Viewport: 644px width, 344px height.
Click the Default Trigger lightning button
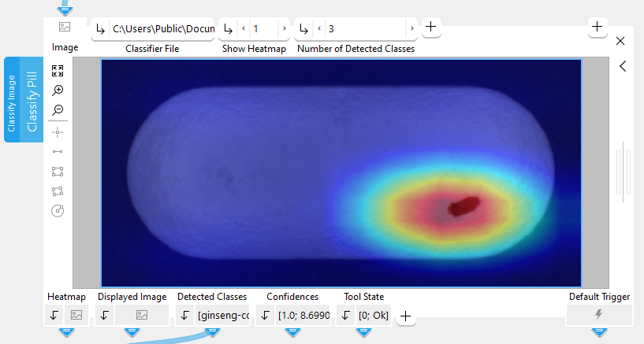(x=599, y=315)
